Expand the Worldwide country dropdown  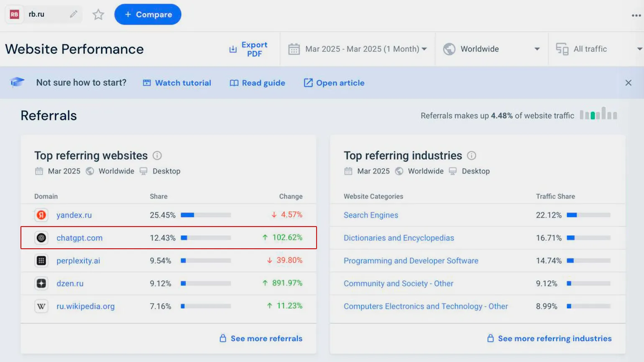click(x=491, y=49)
